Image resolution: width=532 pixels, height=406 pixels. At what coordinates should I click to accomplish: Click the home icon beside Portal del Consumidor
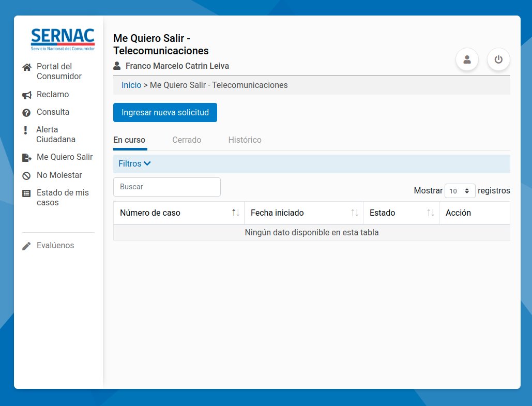click(x=27, y=67)
